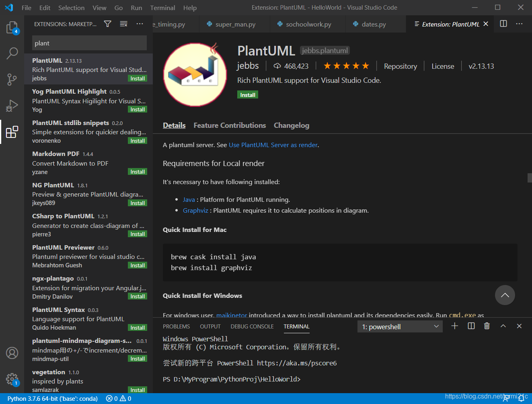Install PlantUML Previewer extension
The width and height of the screenshot is (532, 404).
138,265
